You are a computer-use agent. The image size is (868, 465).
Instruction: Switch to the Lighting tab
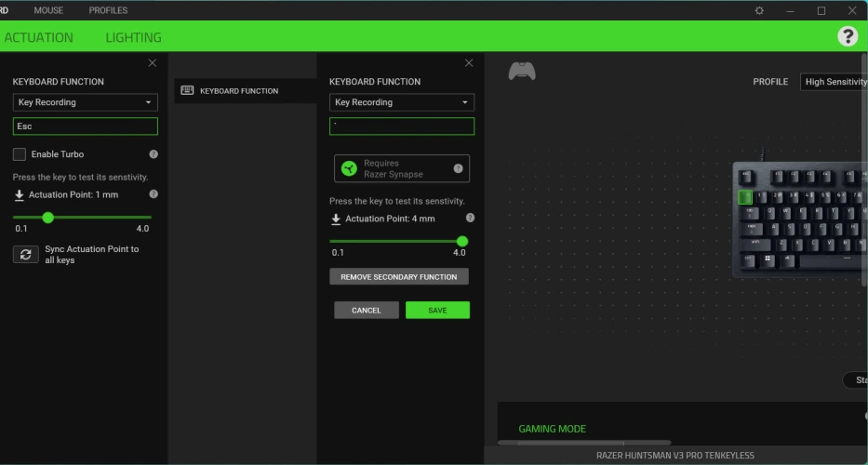point(133,37)
